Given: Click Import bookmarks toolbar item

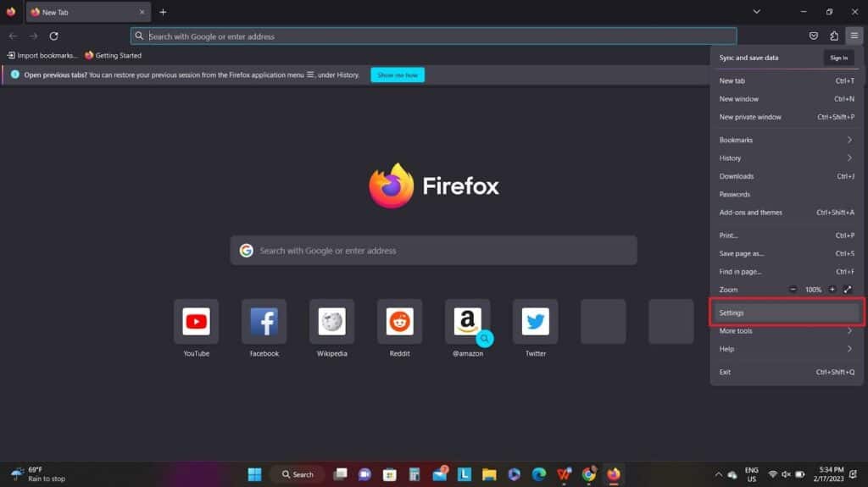Looking at the screenshot, I should (x=42, y=55).
